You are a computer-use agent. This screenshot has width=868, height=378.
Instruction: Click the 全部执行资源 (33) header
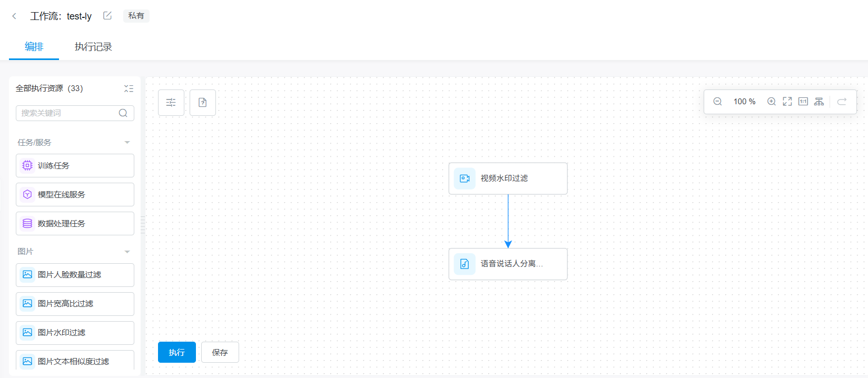coord(49,88)
